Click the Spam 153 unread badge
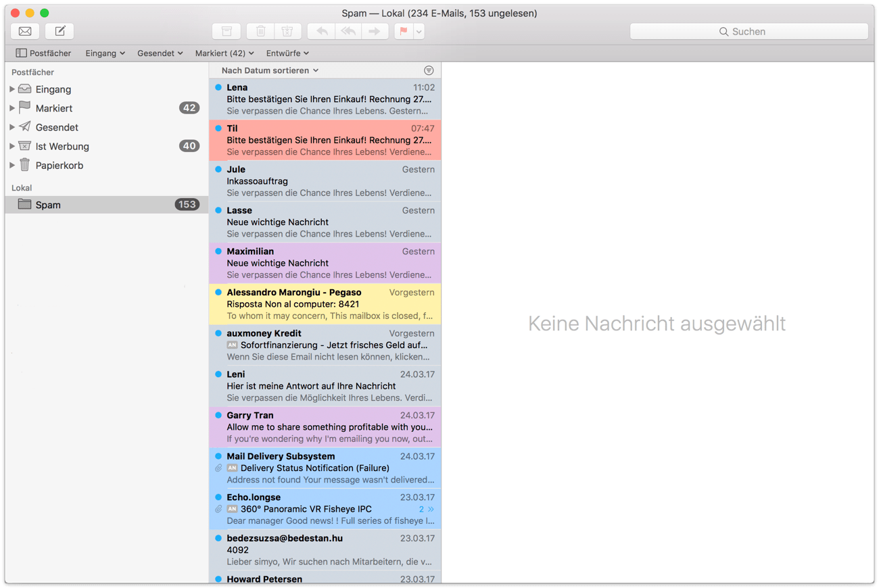Viewport: 879px width, 588px height. [x=187, y=205]
